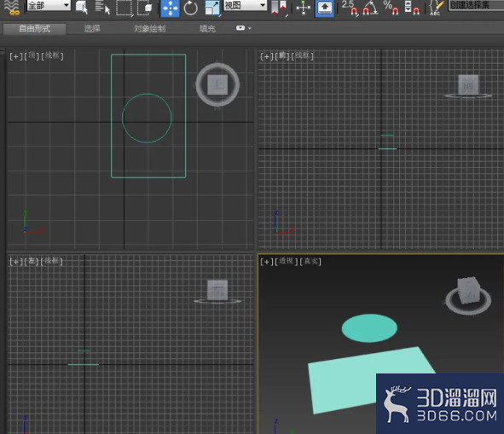Screen dimensions: 504x434
Task: Expand the ribbon display options arrow
Action: coord(250,28)
